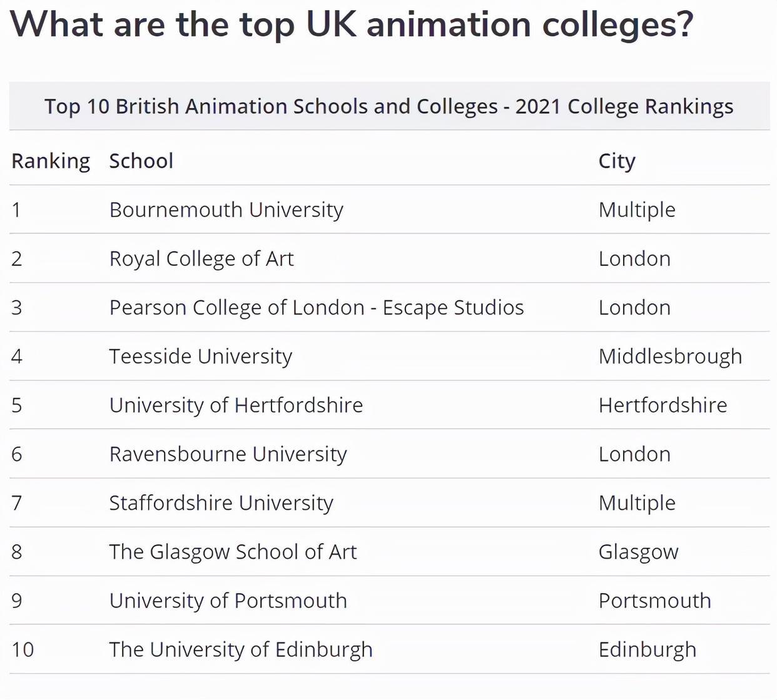Image resolution: width=777 pixels, height=700 pixels.
Task: Click the City column header
Action: click(x=617, y=161)
